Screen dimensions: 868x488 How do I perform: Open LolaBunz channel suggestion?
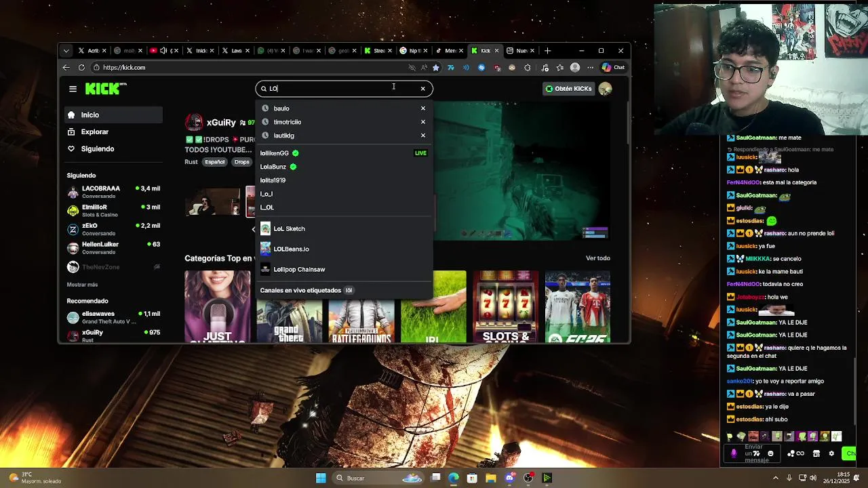point(344,167)
